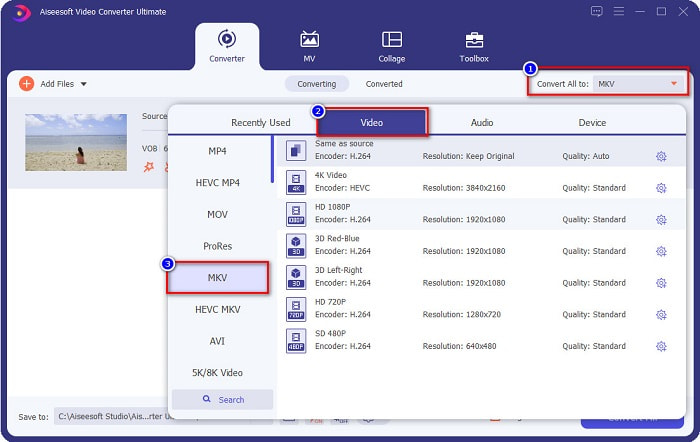Viewport: 700px width, 442px height.
Task: Open the MV section
Action: [x=309, y=46]
